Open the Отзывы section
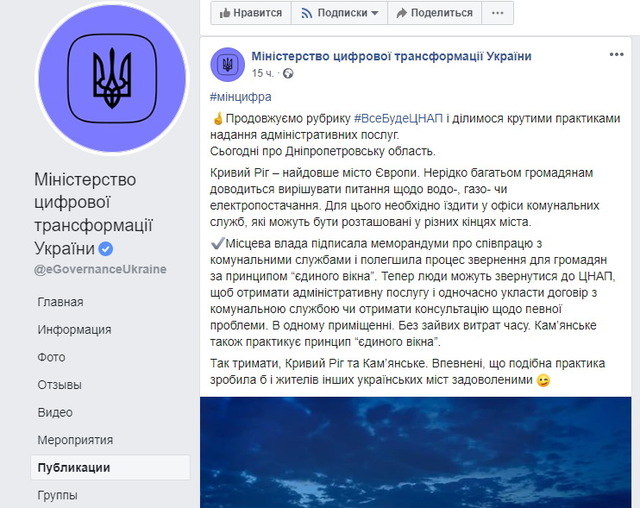 tap(60, 385)
